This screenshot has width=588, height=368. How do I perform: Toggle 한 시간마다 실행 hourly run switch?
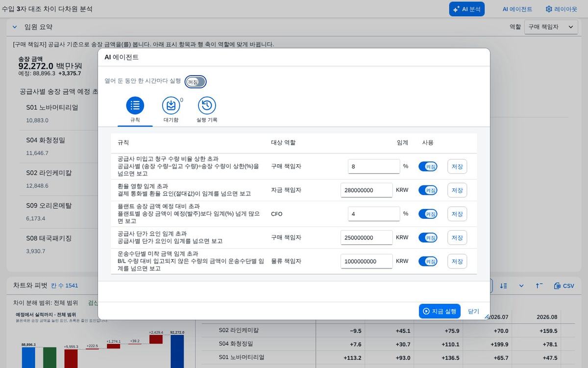coord(196,81)
